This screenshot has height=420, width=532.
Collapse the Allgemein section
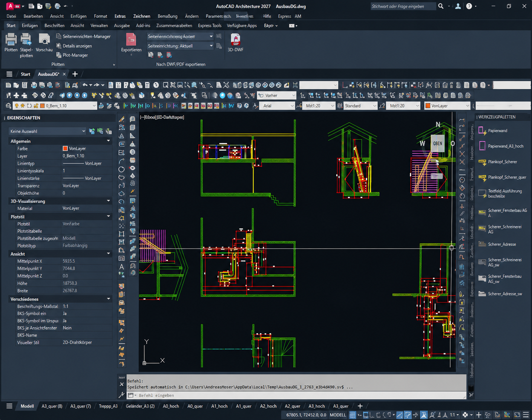tap(109, 141)
